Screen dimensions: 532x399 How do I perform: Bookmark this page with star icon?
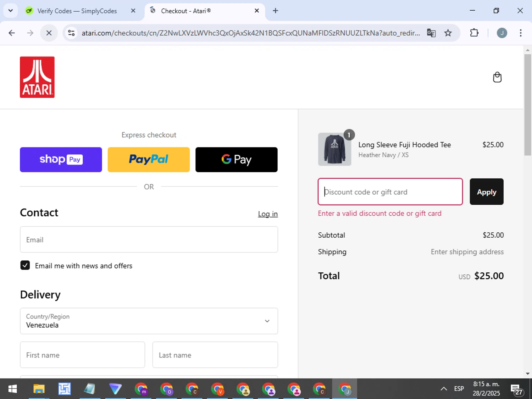(448, 33)
